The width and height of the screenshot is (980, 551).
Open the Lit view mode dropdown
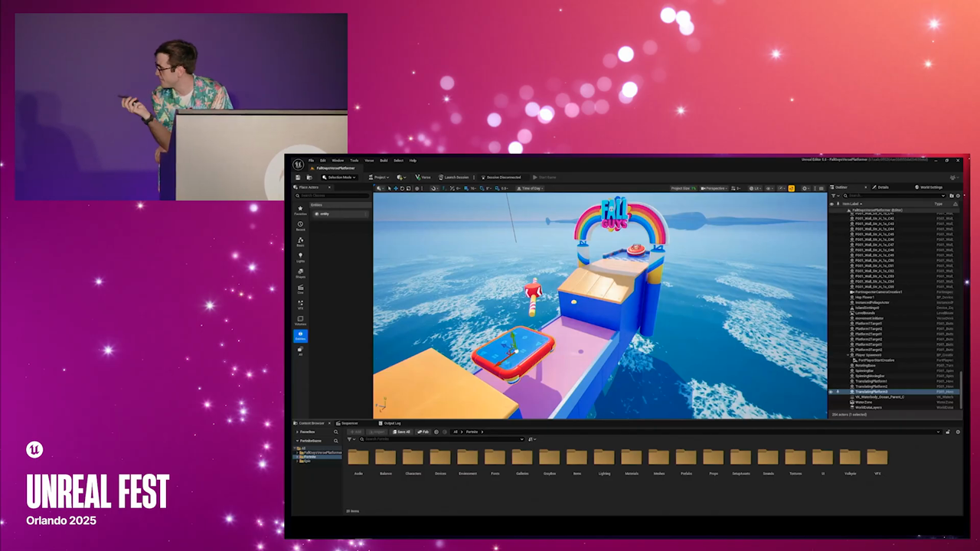click(756, 188)
